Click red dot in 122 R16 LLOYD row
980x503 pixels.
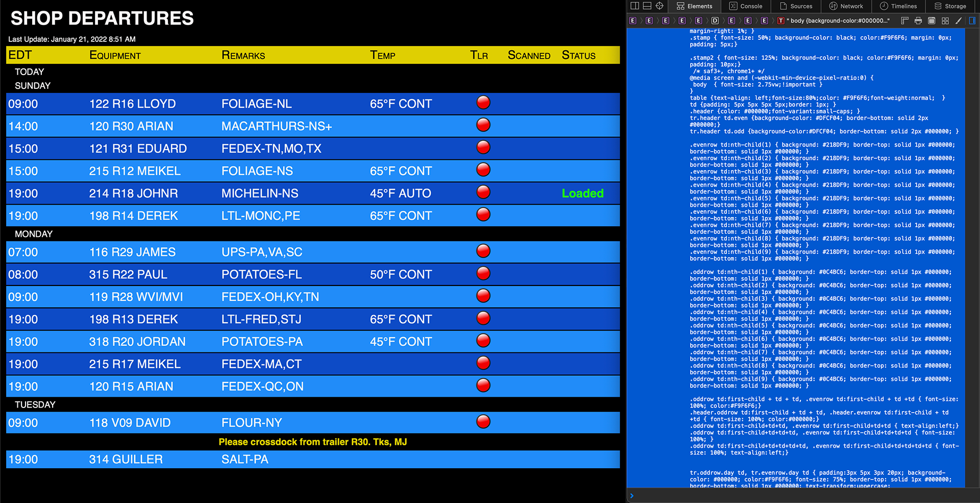[483, 102]
